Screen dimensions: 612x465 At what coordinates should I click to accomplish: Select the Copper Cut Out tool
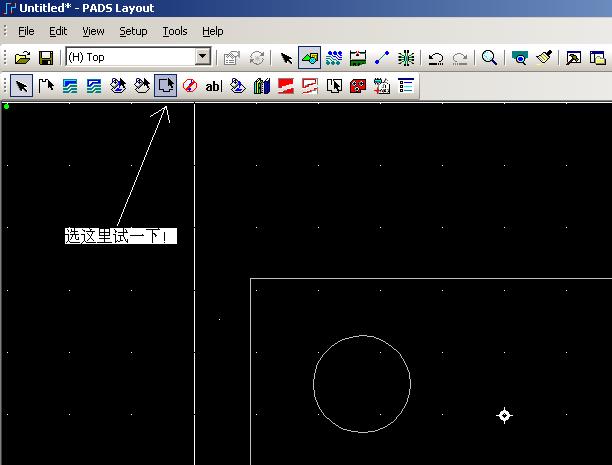point(94,86)
